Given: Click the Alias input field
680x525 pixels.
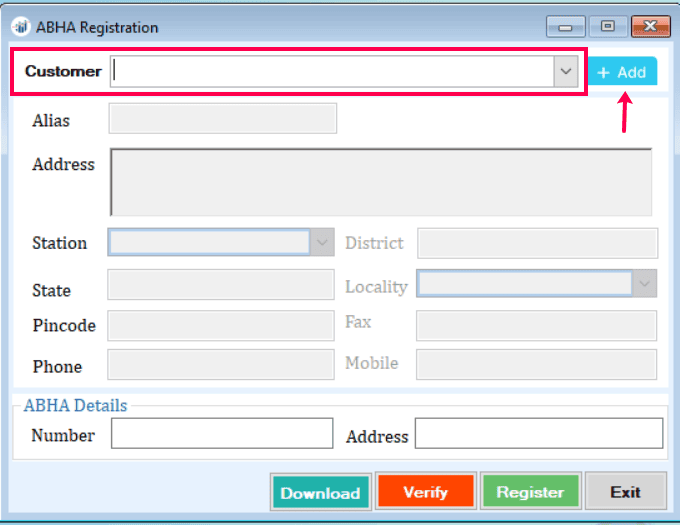Looking at the screenshot, I should (222, 118).
